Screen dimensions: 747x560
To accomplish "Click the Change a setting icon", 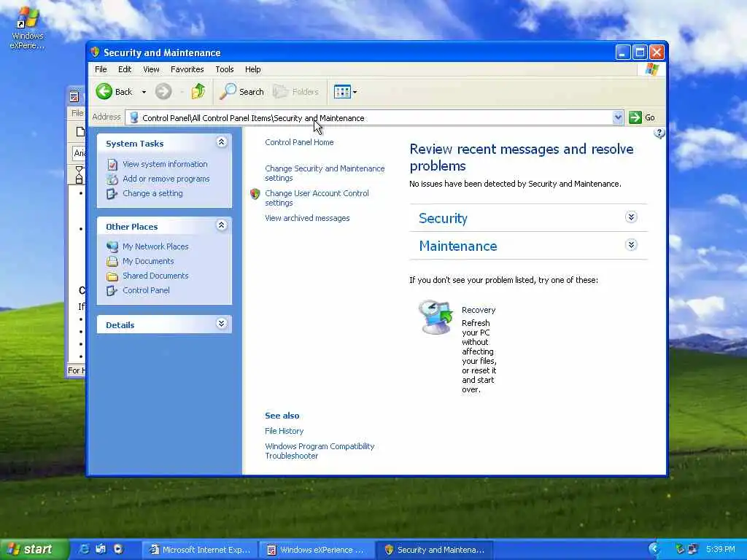I will 112,194.
